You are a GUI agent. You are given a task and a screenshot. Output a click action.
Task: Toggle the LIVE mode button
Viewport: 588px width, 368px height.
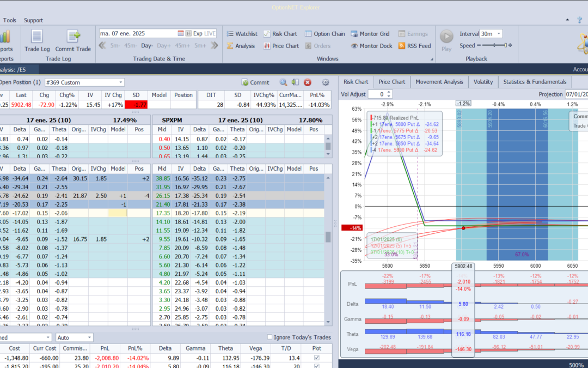pos(210,33)
